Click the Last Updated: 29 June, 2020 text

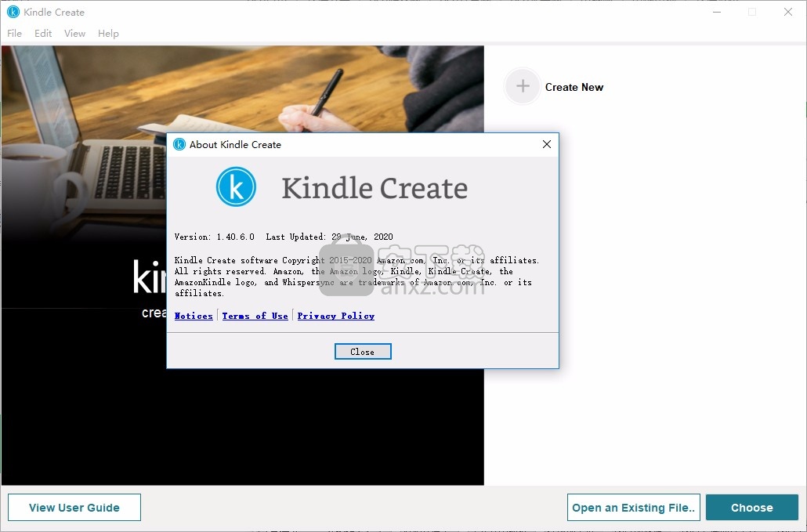pyautogui.click(x=329, y=237)
